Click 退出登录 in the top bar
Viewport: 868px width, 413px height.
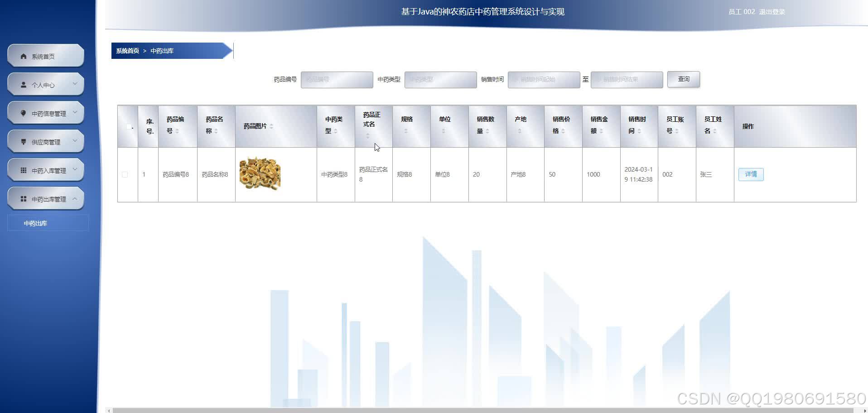(x=772, y=12)
